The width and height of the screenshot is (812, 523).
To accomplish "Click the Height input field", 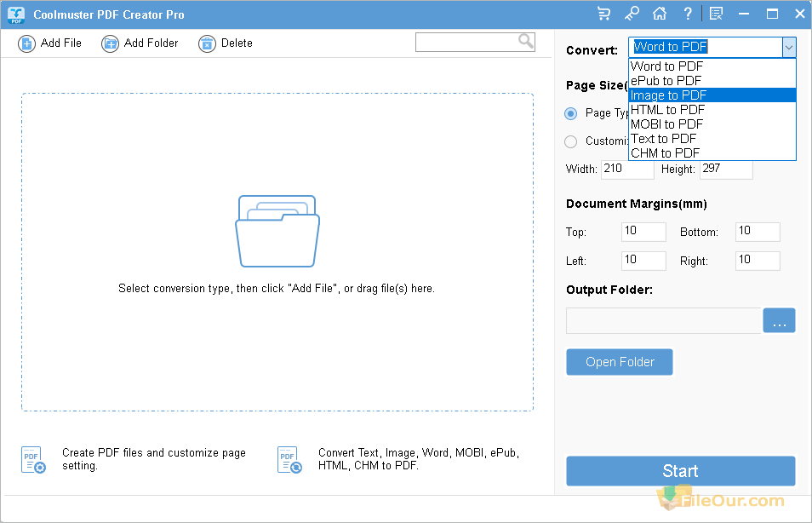I will click(x=726, y=170).
